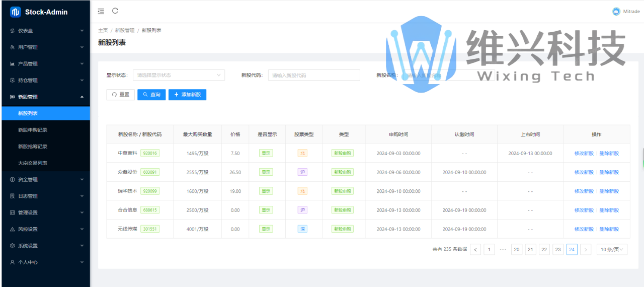Viewport: 644px width, 287px height.
Task: Click the 添加新股 button
Action: coord(187,95)
